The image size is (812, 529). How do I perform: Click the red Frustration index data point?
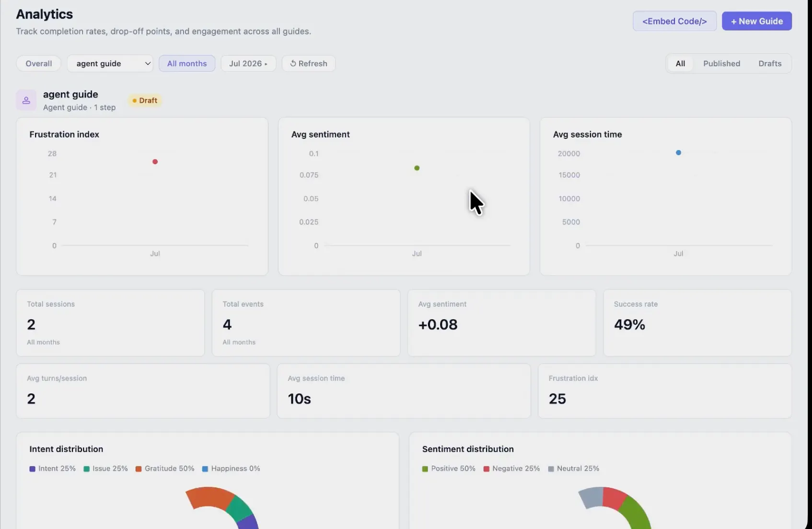(155, 161)
